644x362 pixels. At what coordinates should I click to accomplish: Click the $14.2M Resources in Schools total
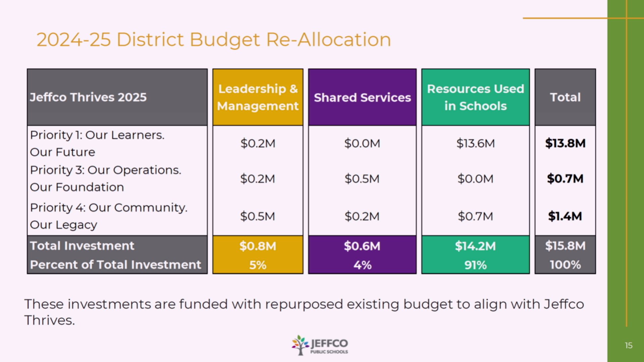(476, 246)
